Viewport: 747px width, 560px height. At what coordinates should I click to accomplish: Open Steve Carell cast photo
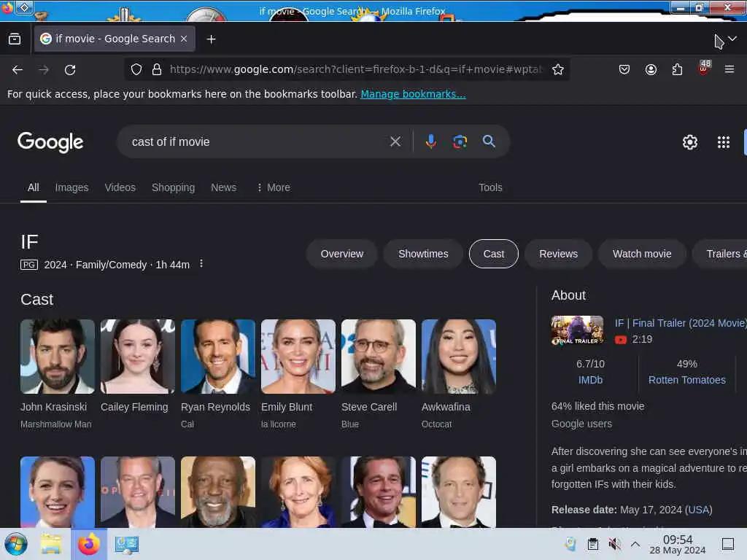pyautogui.click(x=379, y=357)
